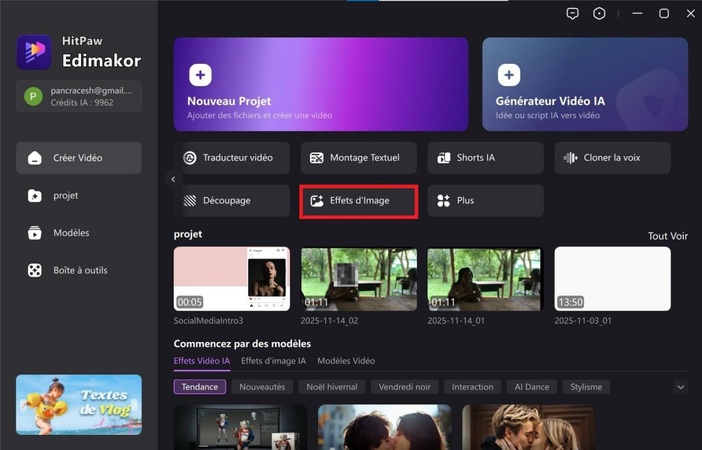This screenshot has height=450, width=702.
Task: Open the Traducteur vidéo tool
Action: pyautogui.click(x=231, y=158)
